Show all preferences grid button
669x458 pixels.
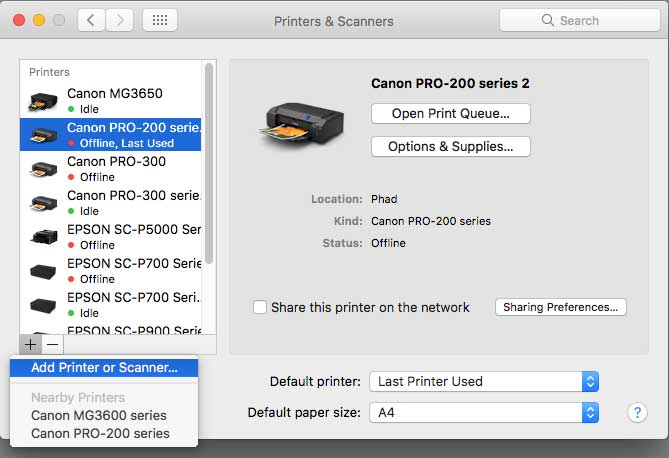coord(160,20)
